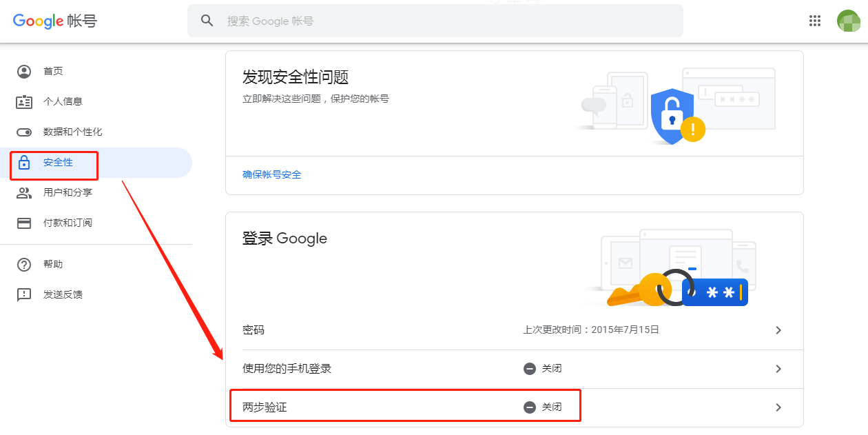The height and width of the screenshot is (435, 868).
Task: Expand the 两步验证 row chevron
Action: [x=778, y=407]
